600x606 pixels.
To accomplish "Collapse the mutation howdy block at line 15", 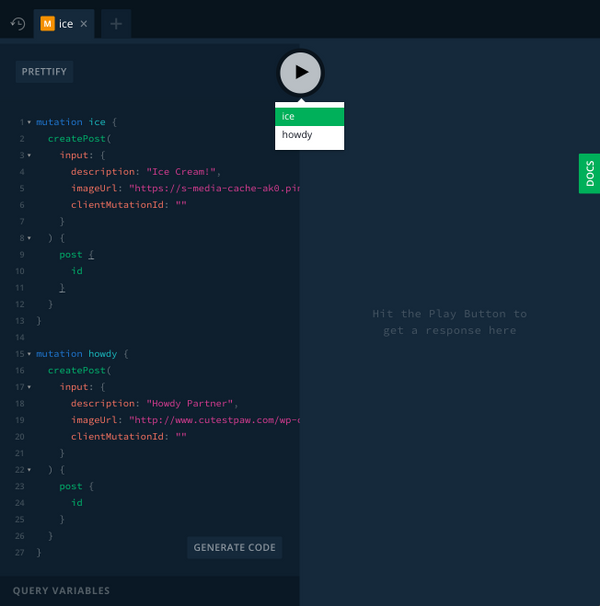I will 29,354.
